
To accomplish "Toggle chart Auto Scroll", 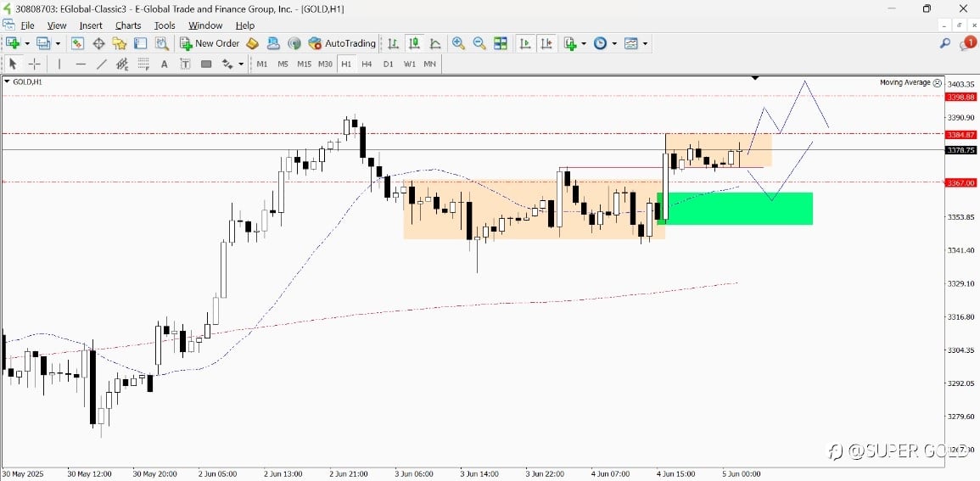I will pos(525,43).
